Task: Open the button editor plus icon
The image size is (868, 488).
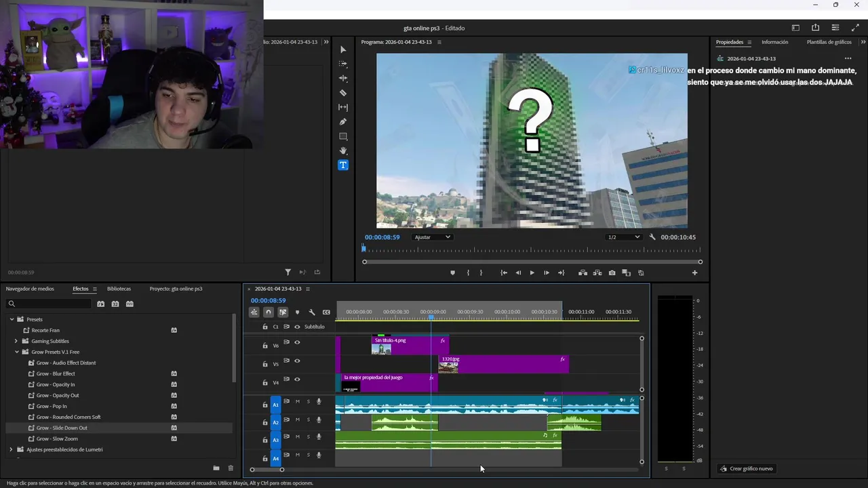Action: 694,272
